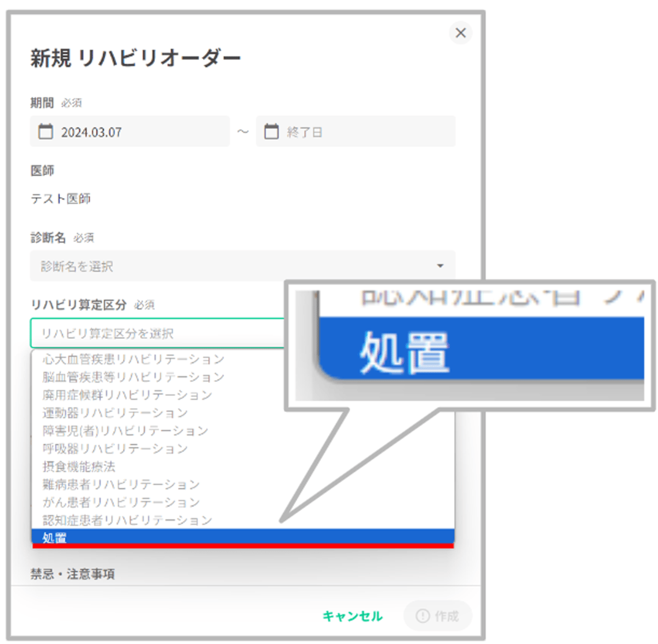Click the end date calendar icon

(271, 131)
